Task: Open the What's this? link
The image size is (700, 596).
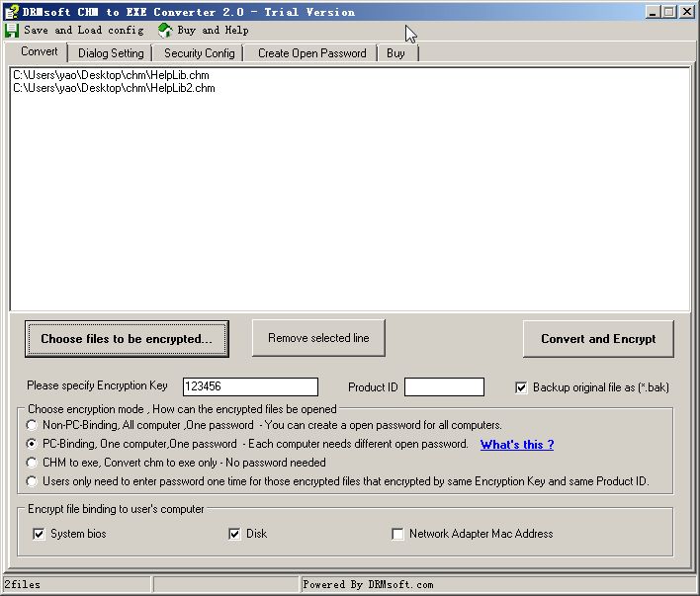Action: [517, 445]
